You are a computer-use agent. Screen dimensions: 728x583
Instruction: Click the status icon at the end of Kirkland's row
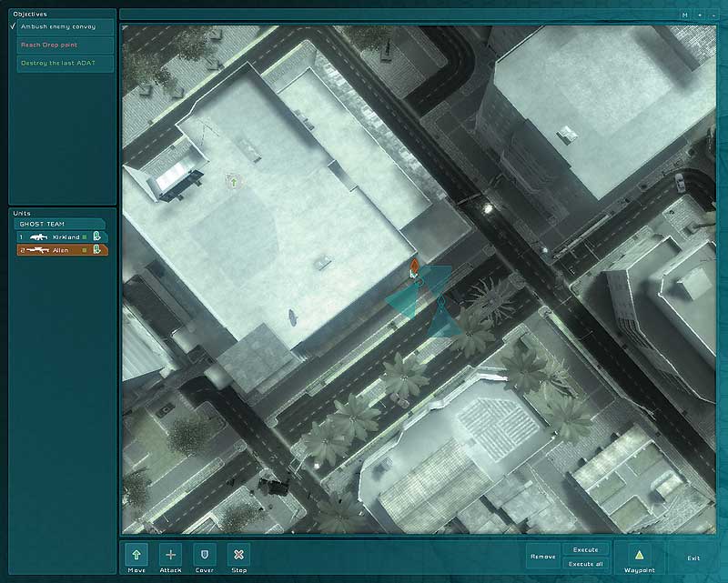(x=97, y=236)
